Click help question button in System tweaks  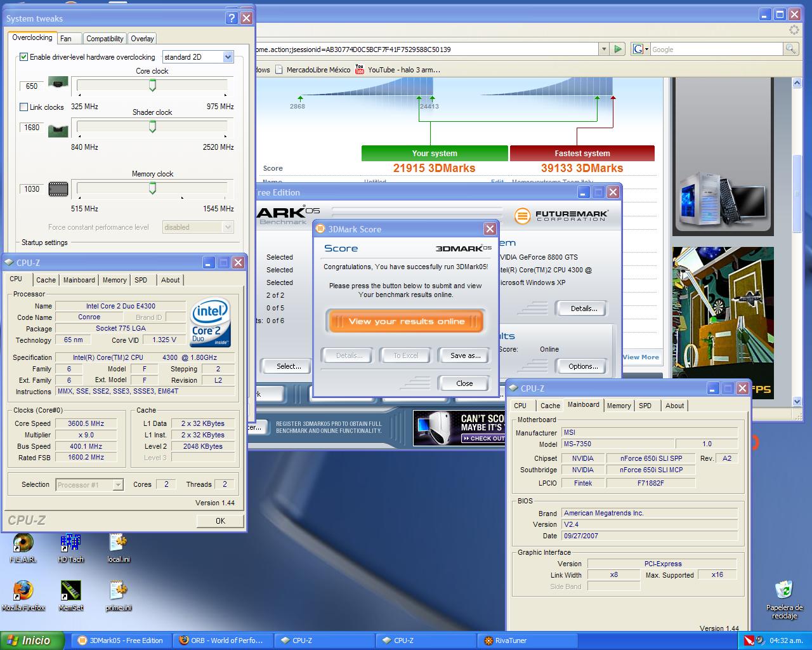click(232, 18)
